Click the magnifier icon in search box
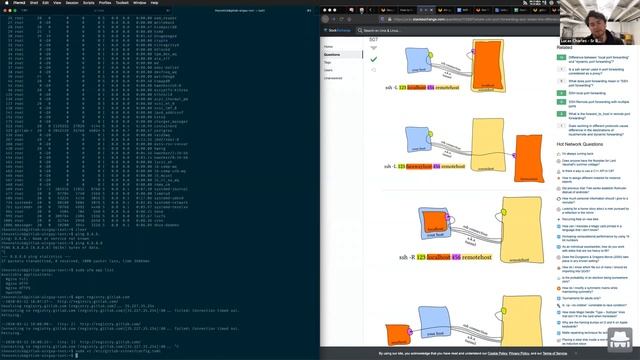Screen dimensions: 640x360 pos(360,30)
